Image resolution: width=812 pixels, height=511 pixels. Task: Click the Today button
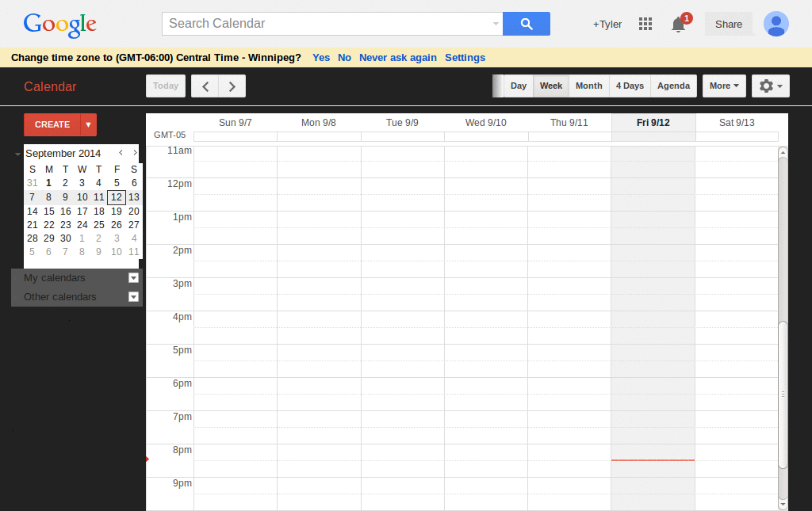pos(166,86)
